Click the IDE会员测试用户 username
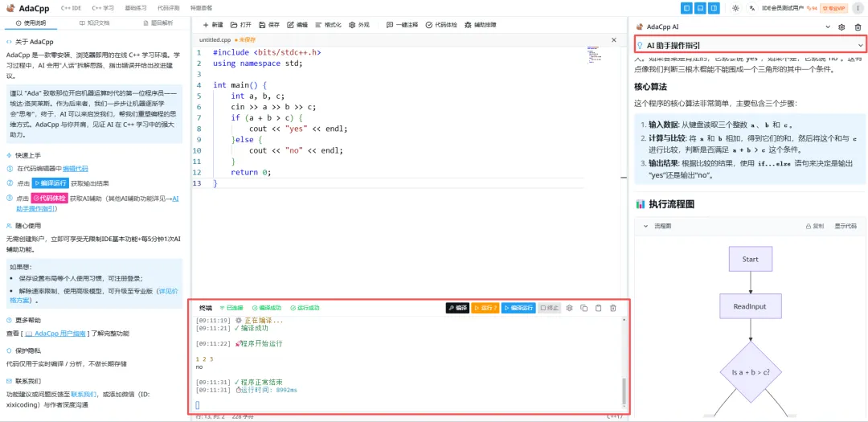The width and height of the screenshot is (868, 422). pos(784,8)
